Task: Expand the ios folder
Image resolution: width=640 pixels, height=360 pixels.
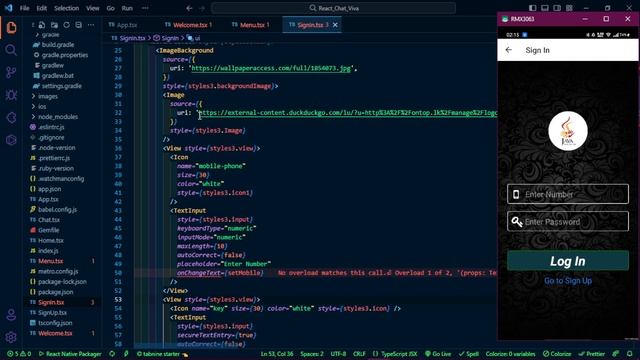Action: [42, 107]
